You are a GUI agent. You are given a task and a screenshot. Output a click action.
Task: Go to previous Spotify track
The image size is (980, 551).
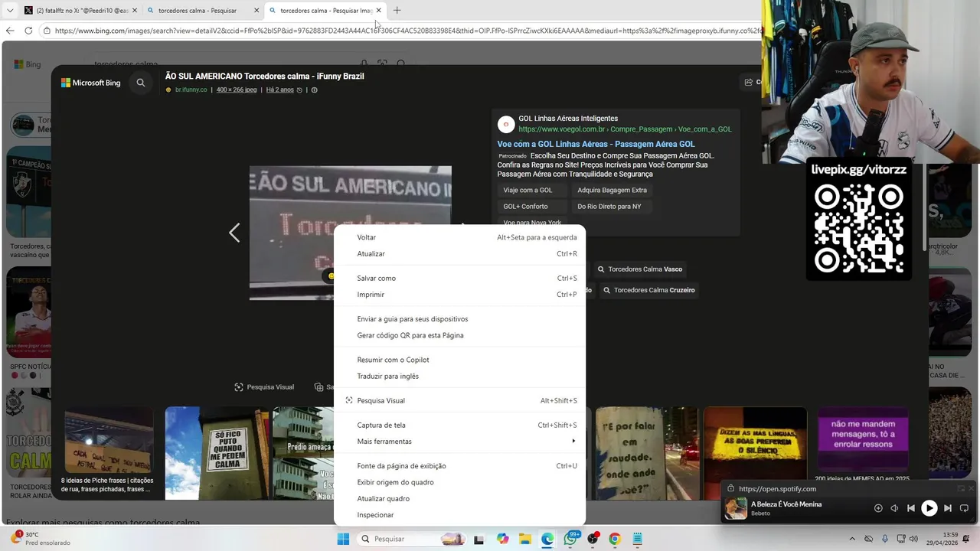pyautogui.click(x=910, y=508)
